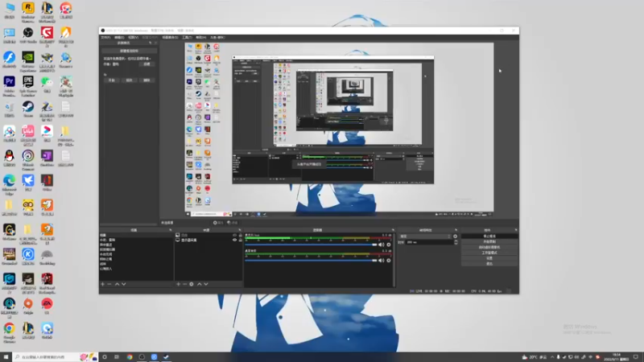Open GeForce Experience desktop icon
Image resolution: width=644 pixels, height=362 pixels.
pos(28,61)
